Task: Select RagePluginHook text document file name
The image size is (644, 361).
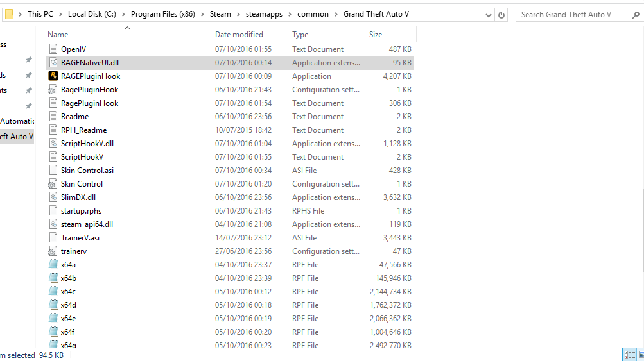Action: click(x=89, y=103)
